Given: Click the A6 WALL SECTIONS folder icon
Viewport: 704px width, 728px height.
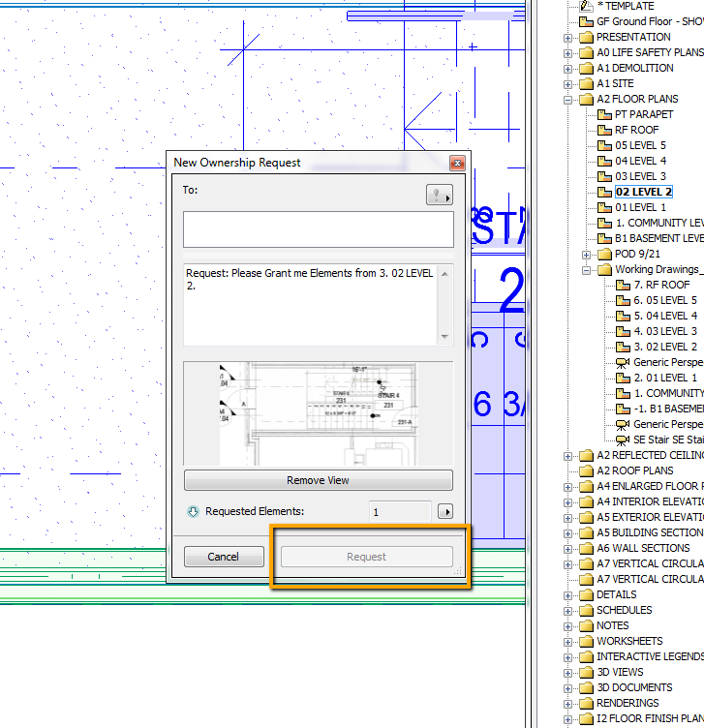Looking at the screenshot, I should (x=587, y=549).
